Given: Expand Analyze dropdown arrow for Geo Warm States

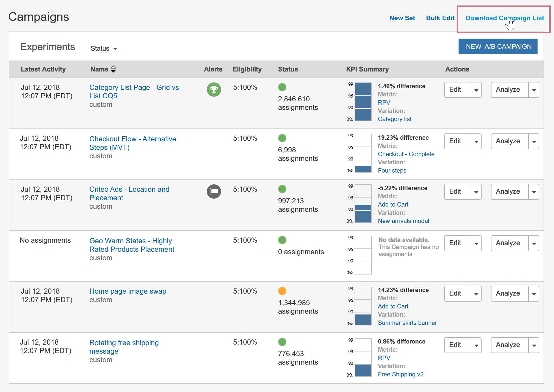Looking at the screenshot, I should (534, 243).
